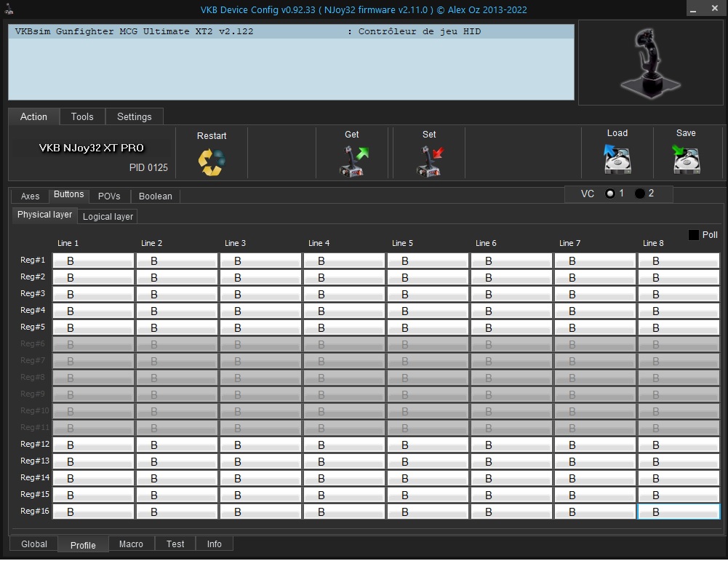728x561 pixels.
Task: Click the Reg#12 Line 4 cell
Action: point(344,445)
